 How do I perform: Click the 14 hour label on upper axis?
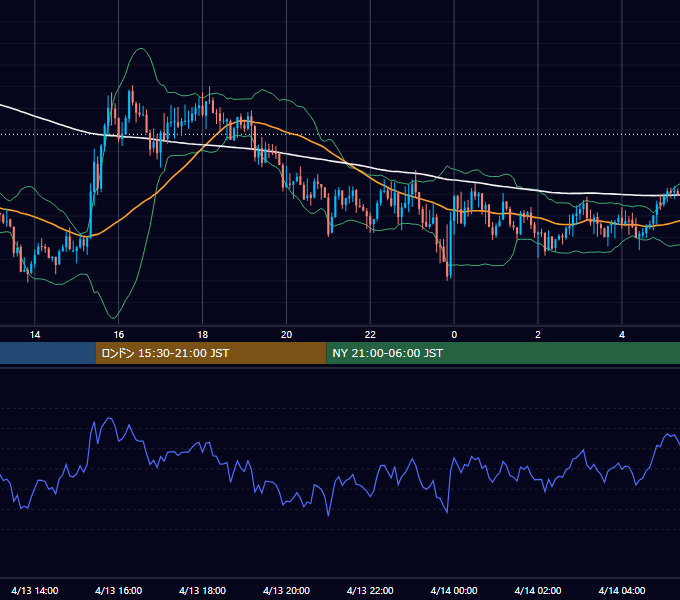pos(35,335)
